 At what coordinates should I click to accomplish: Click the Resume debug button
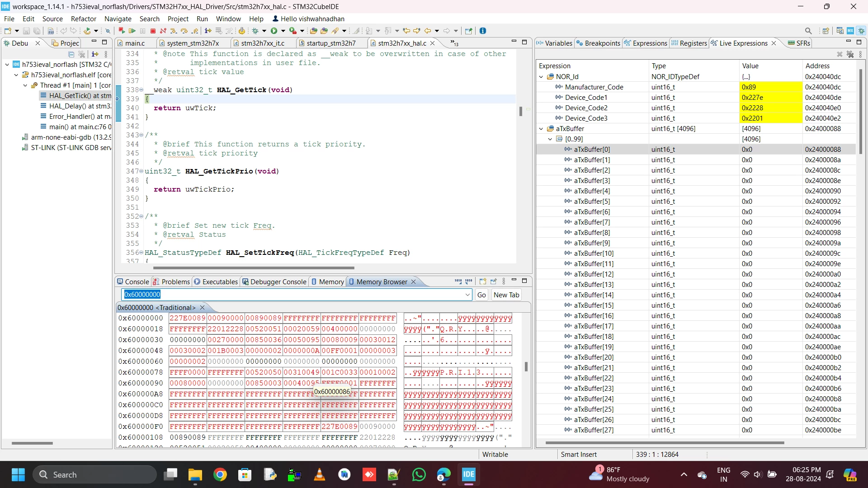click(x=132, y=31)
